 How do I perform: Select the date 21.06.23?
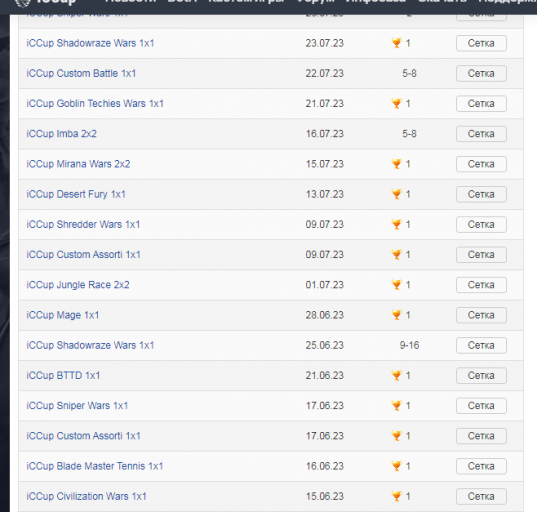325,375
